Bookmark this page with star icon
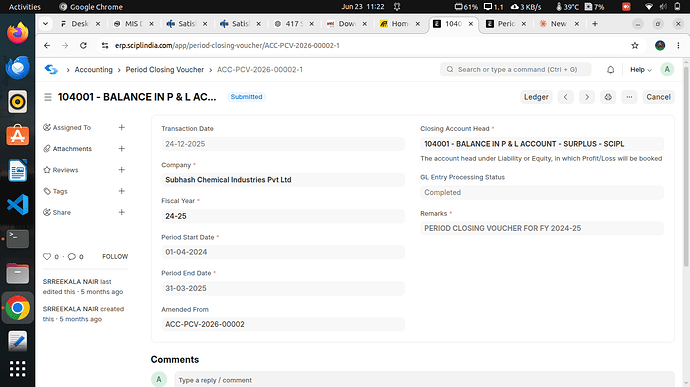The height and width of the screenshot is (387, 690). click(x=635, y=45)
